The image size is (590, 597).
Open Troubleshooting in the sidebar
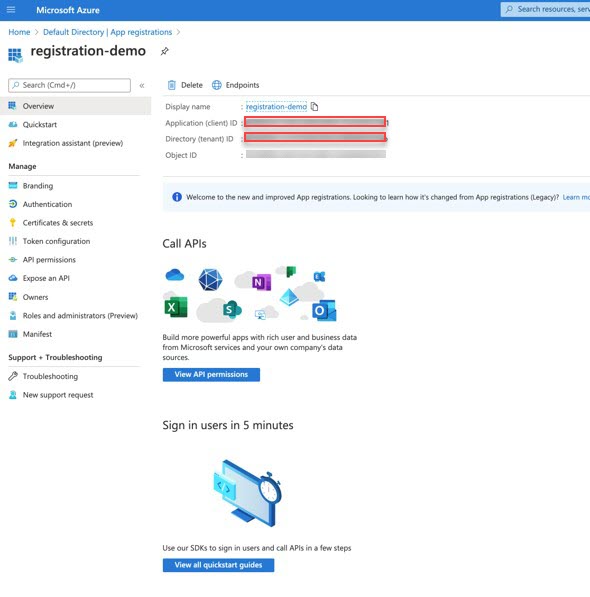coord(50,377)
